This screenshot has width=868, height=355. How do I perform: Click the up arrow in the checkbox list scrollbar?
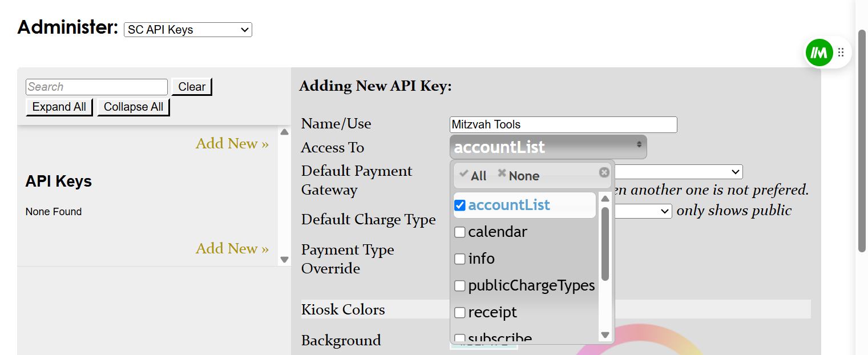605,198
